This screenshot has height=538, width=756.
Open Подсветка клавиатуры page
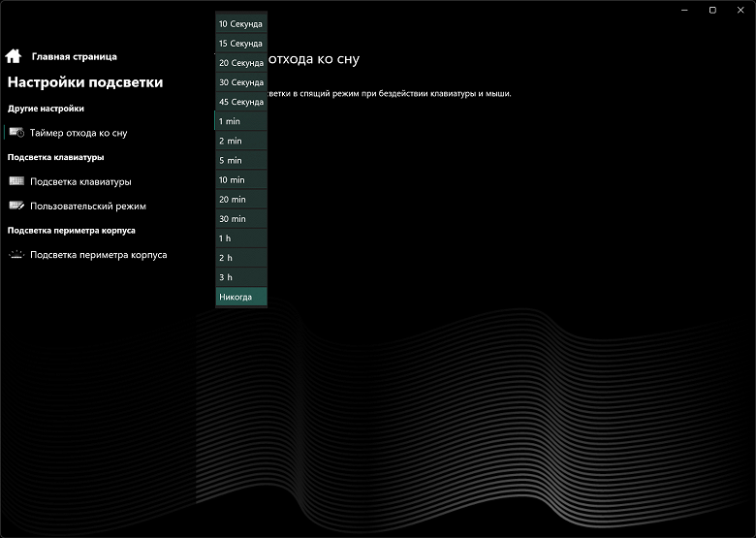point(80,181)
